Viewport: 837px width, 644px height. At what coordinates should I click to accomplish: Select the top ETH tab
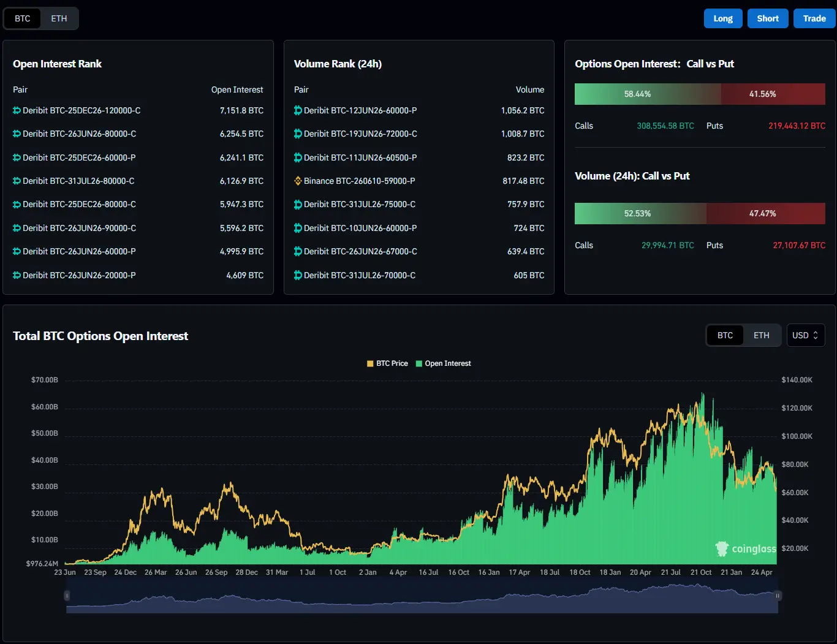pos(59,18)
